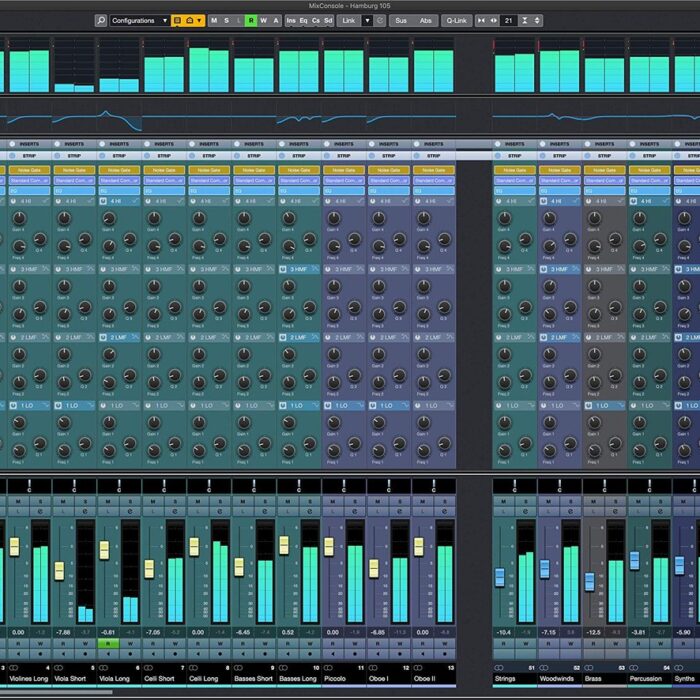
Task: Mute the Piccolo channel
Action: [x=333, y=502]
